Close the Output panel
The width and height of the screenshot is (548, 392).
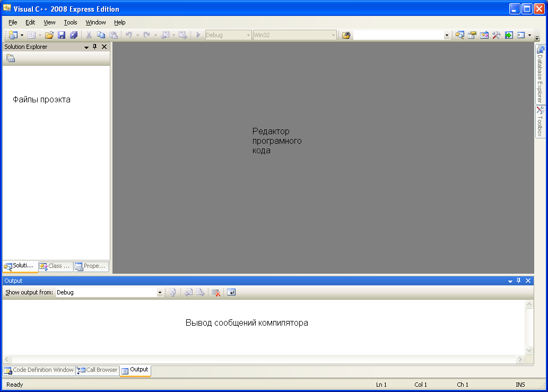pyautogui.click(x=528, y=281)
